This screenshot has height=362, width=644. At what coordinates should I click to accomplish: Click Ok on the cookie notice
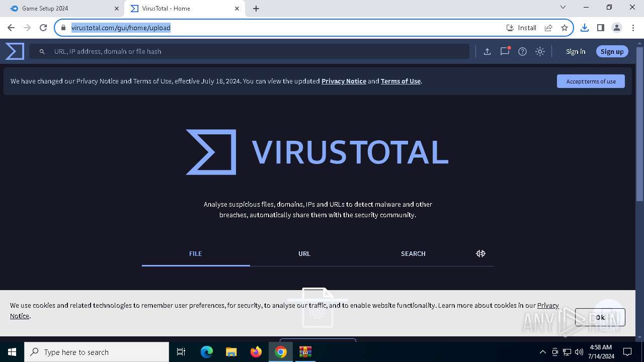pos(600,317)
